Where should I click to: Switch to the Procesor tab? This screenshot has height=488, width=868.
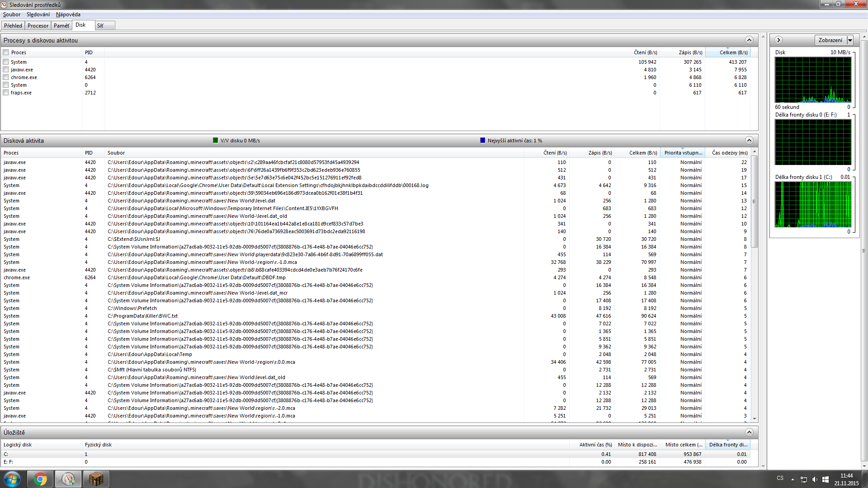click(38, 26)
